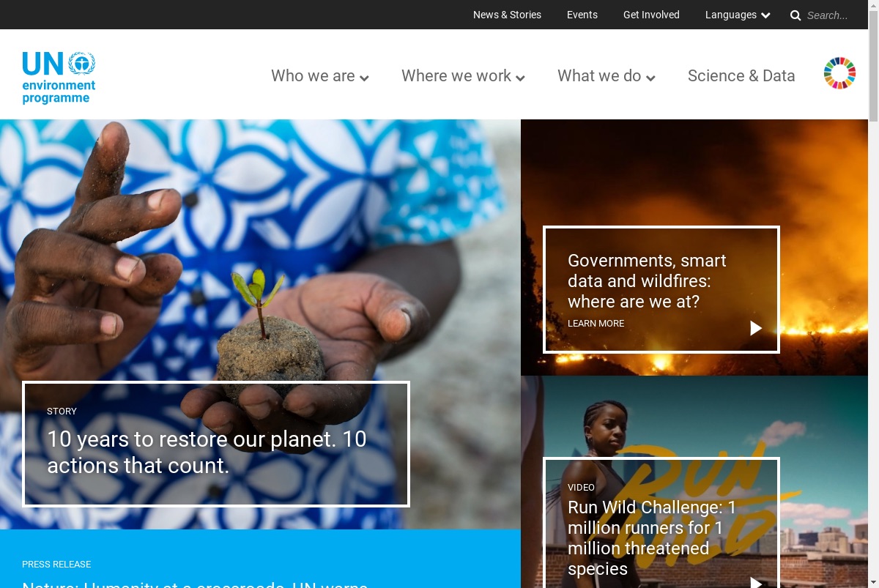Click the UN environment programme logo
Image resolution: width=879 pixels, height=588 pixels.
click(x=59, y=78)
